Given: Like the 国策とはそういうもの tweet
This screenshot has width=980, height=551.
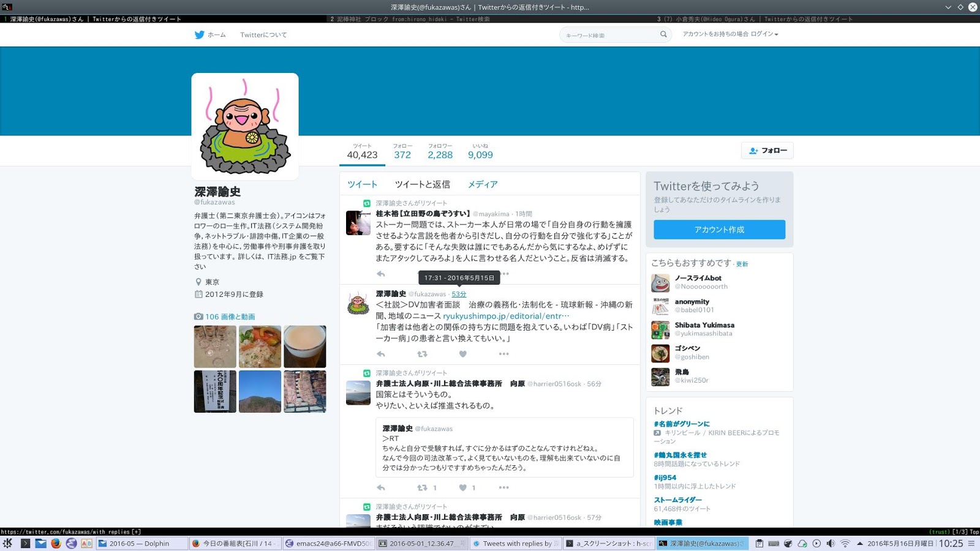Looking at the screenshot, I should 463,488.
